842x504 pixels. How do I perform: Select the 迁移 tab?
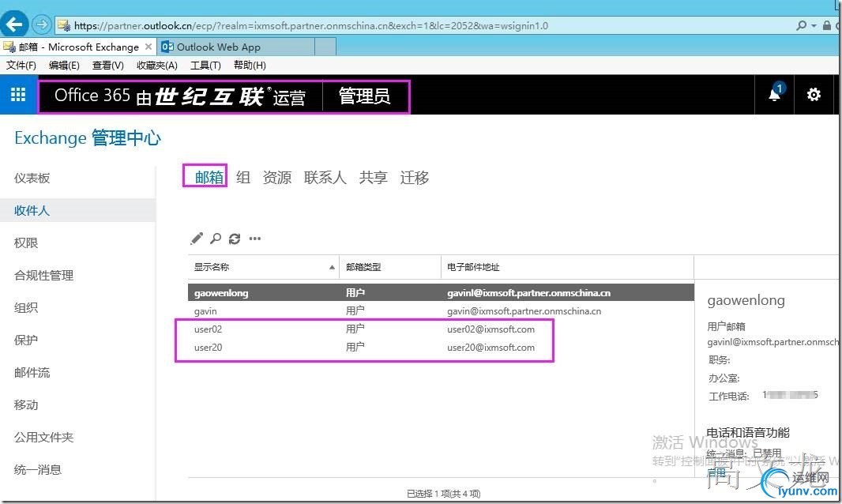click(x=415, y=177)
